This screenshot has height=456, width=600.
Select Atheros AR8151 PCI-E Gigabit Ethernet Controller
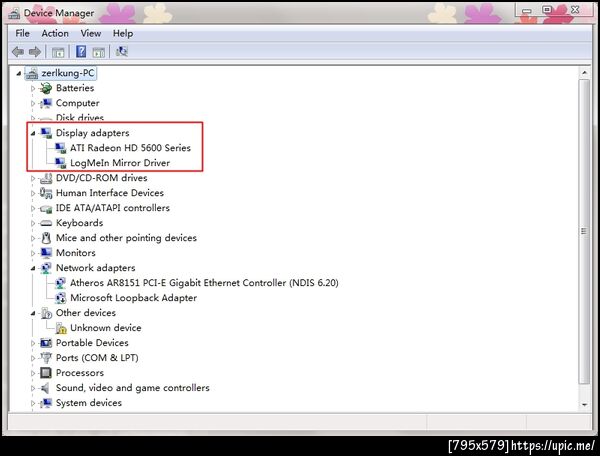[x=204, y=283]
